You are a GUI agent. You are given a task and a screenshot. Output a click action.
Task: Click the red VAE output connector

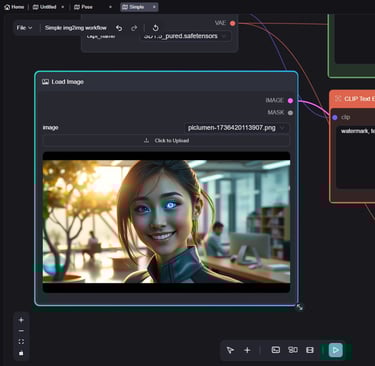click(x=233, y=23)
